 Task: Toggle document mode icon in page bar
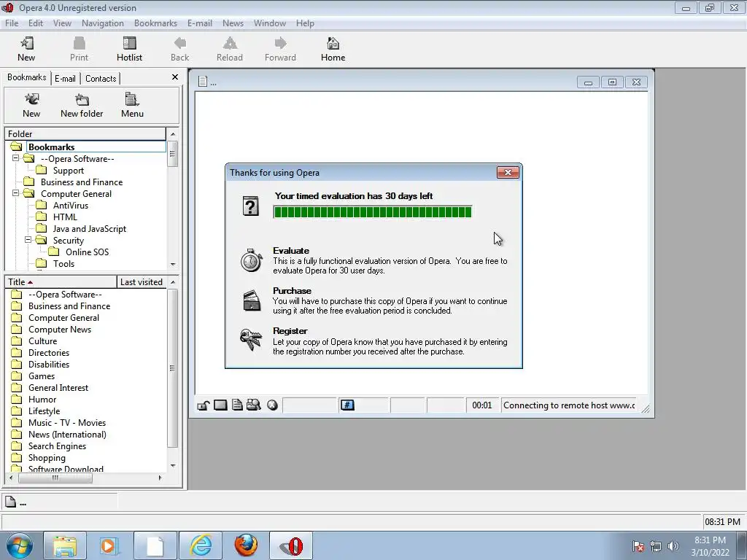tap(237, 405)
